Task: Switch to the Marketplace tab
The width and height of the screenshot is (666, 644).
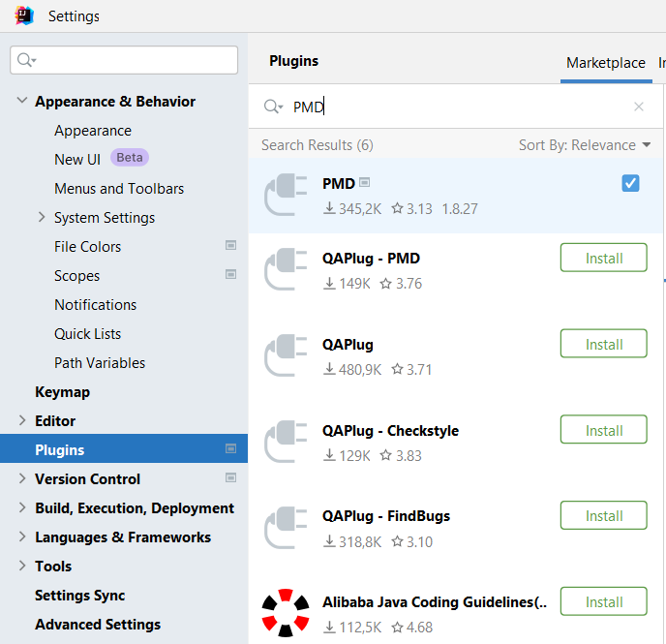Action: pyautogui.click(x=606, y=63)
